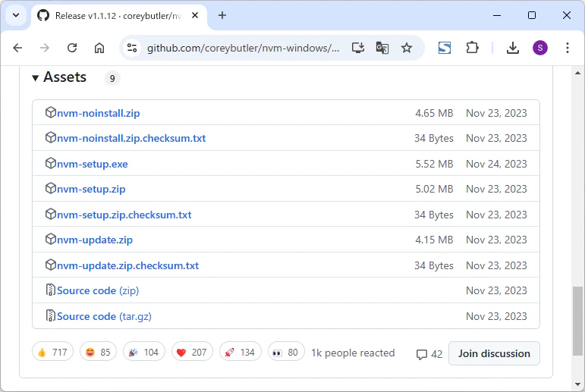Download nvm-update.zip

tap(95, 240)
